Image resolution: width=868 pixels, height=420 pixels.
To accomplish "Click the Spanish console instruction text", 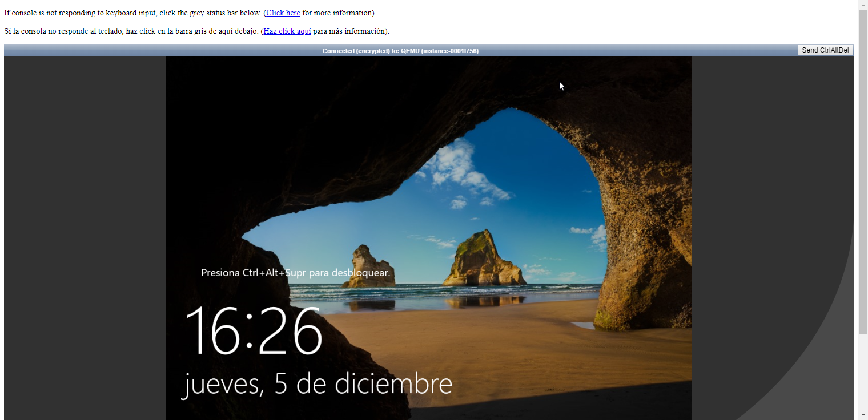I will [131, 31].
